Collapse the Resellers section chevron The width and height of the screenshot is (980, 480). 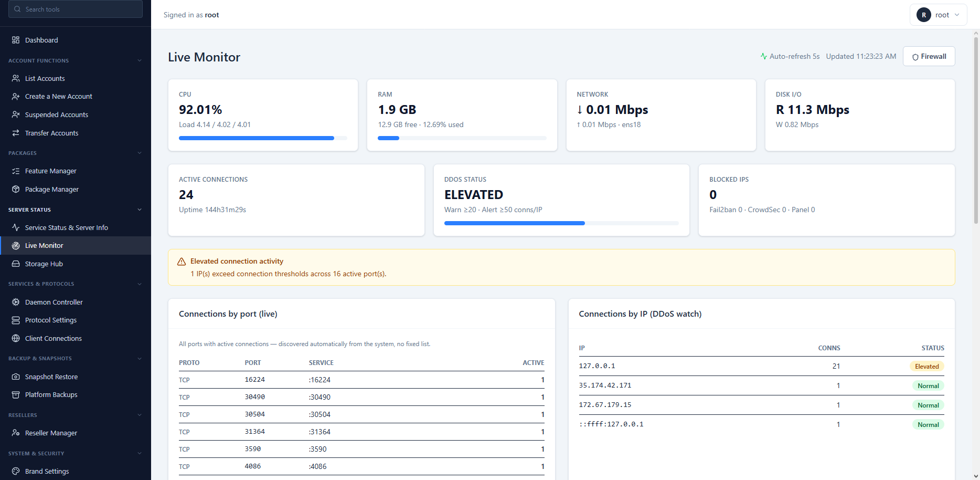140,415
